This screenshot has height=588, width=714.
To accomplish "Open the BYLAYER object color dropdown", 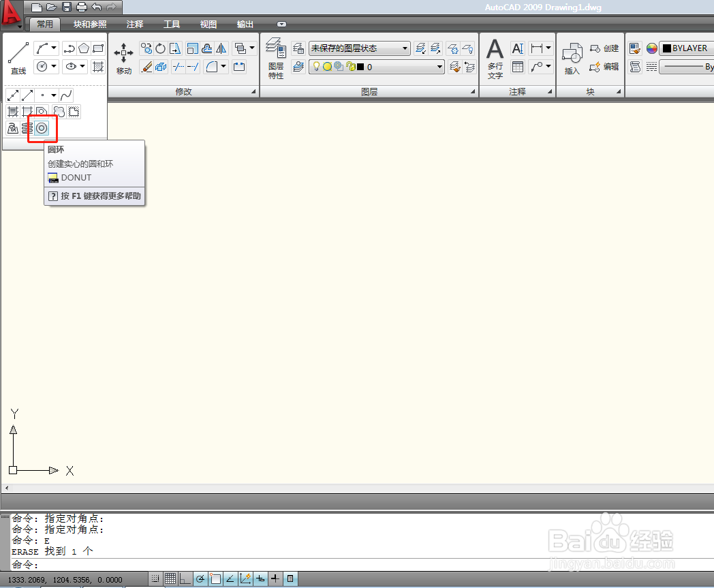I will [x=687, y=48].
